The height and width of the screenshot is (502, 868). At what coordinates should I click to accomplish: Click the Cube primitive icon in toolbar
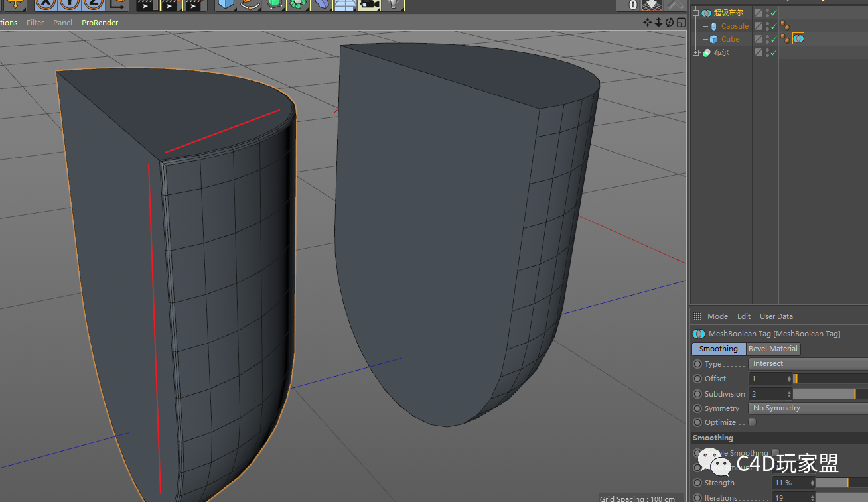tap(226, 4)
